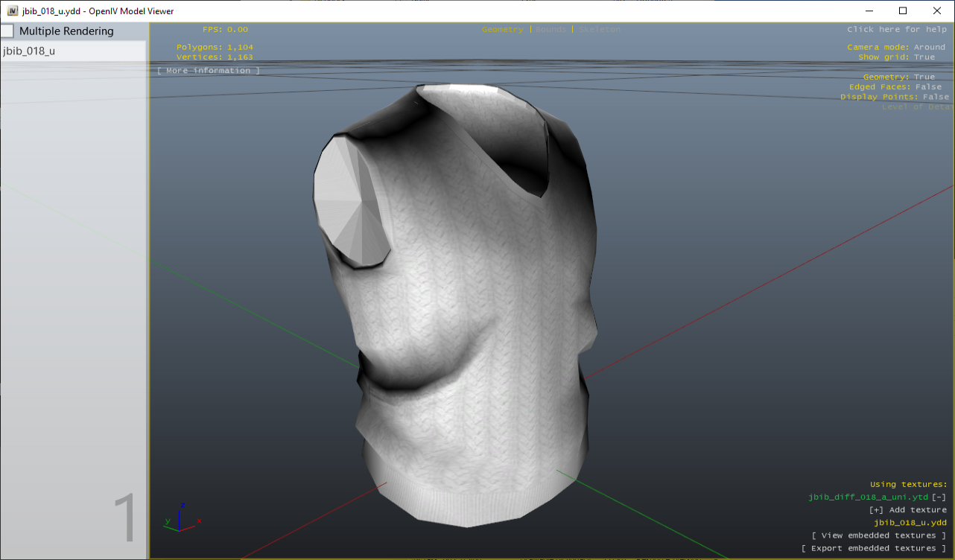Switch to the Skeleton tab
Viewport: 955px width, 560px height.
click(x=600, y=29)
